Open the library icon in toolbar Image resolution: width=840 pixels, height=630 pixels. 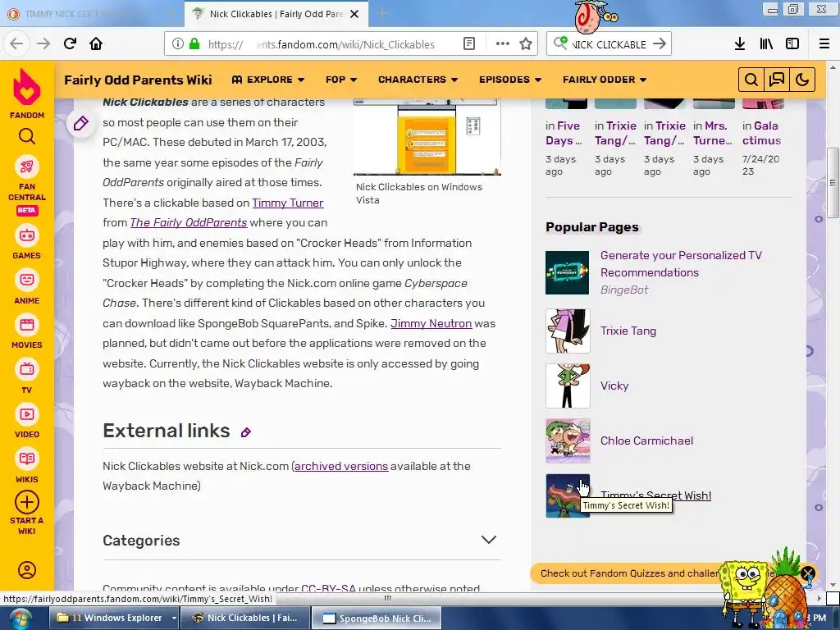tap(766, 44)
